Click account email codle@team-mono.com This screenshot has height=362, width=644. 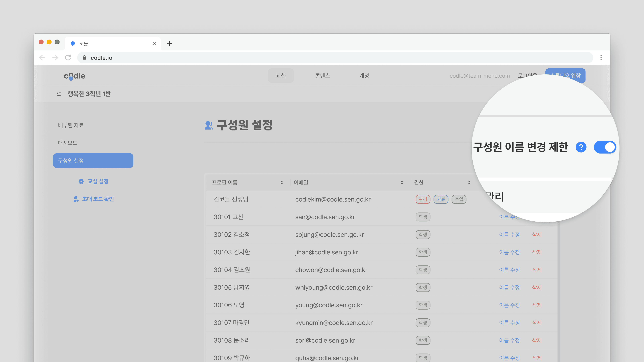pyautogui.click(x=479, y=76)
